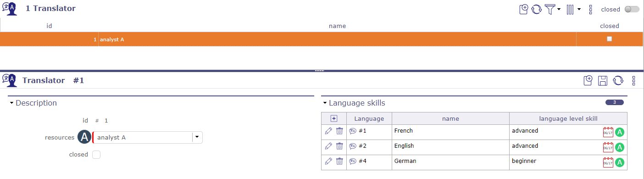Image resolution: width=644 pixels, height=179 pixels.
Task: Delete French language skill
Action: point(339,131)
